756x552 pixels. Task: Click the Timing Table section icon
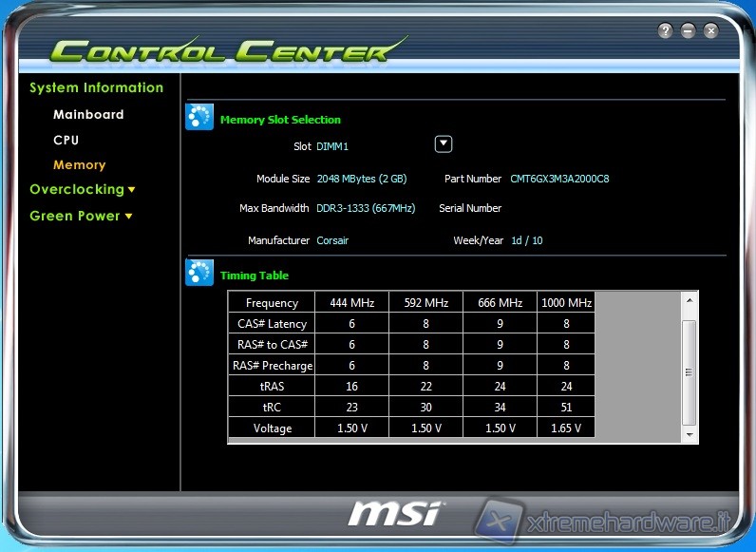pyautogui.click(x=199, y=273)
